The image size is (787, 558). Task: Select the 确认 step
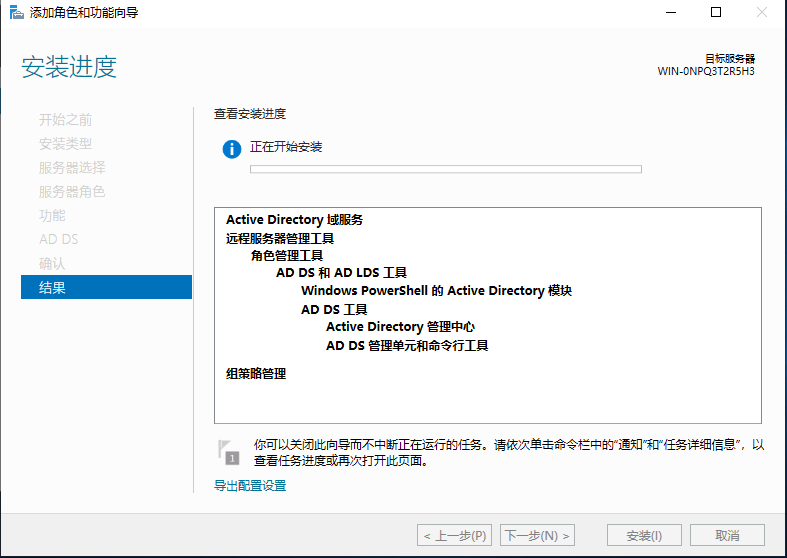(52, 263)
